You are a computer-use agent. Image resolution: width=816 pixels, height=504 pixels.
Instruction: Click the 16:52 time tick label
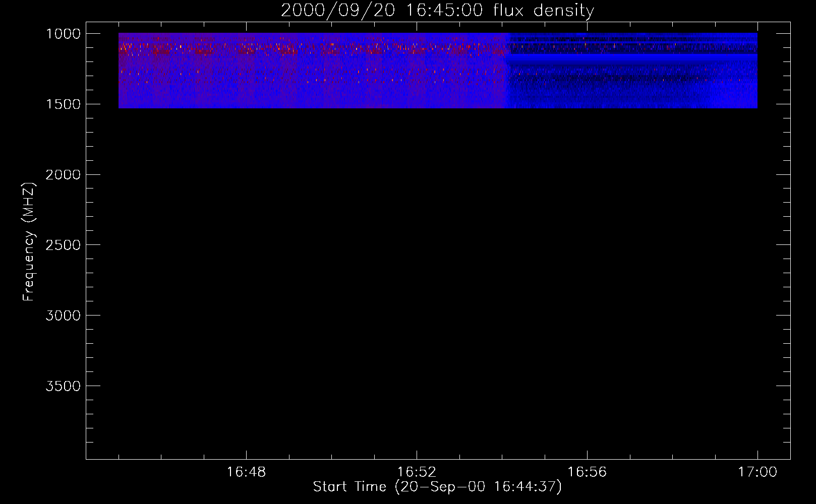[417, 472]
